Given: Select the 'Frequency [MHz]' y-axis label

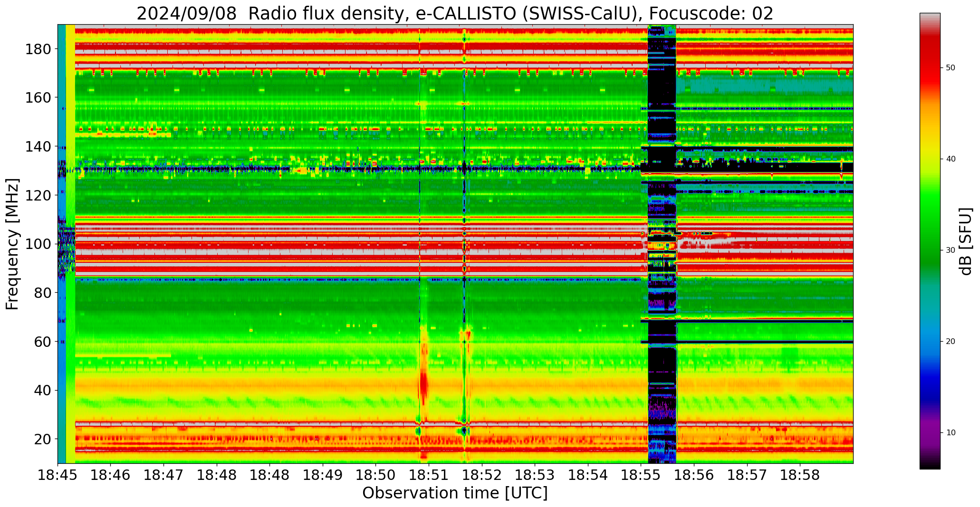Looking at the screenshot, I should 12,244.
